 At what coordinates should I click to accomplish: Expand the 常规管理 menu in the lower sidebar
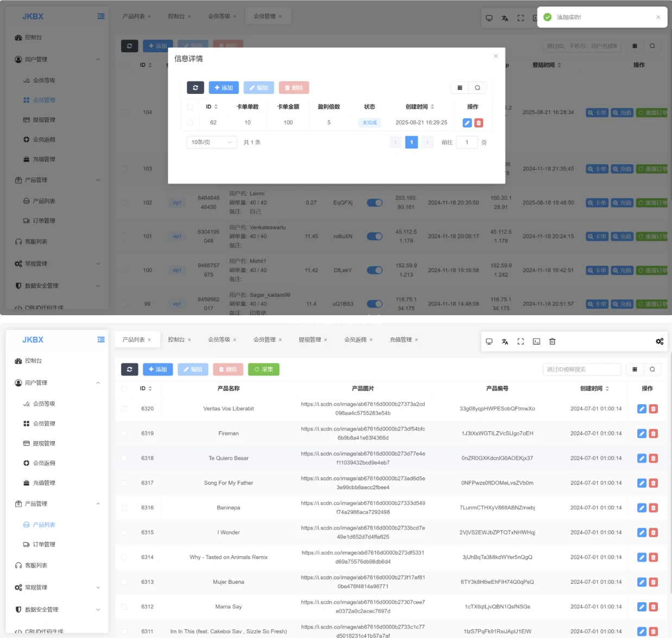click(57, 588)
